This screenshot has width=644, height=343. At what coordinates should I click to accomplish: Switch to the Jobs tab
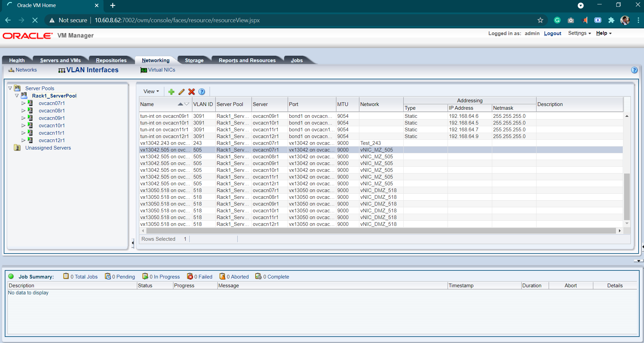coord(297,60)
